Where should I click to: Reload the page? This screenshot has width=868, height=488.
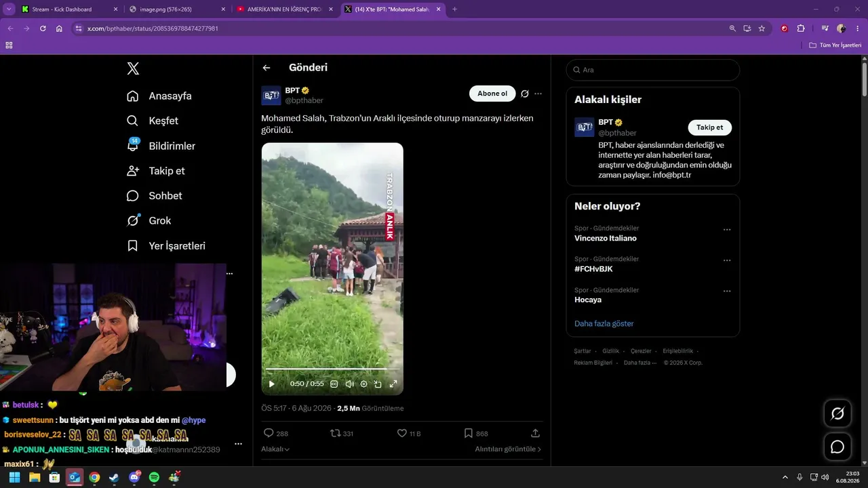[x=43, y=28]
